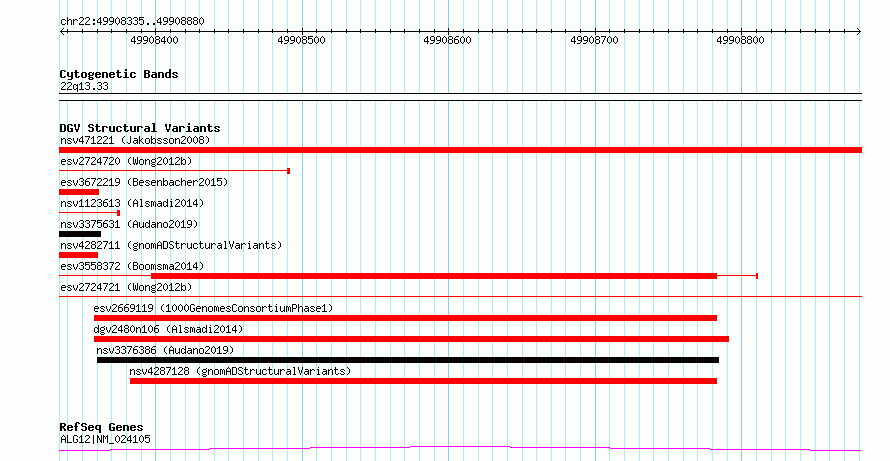Click ruler position 49908400
This screenshot has height=461, width=890.
[154, 40]
